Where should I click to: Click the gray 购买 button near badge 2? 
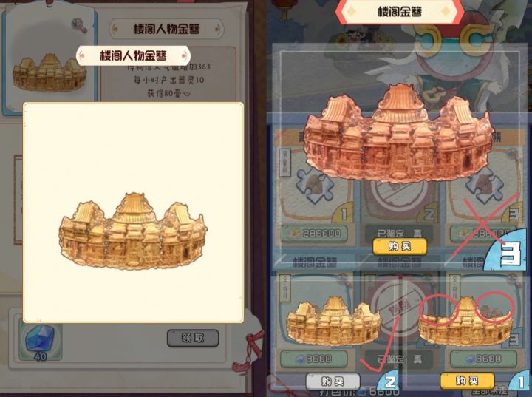click(x=332, y=381)
